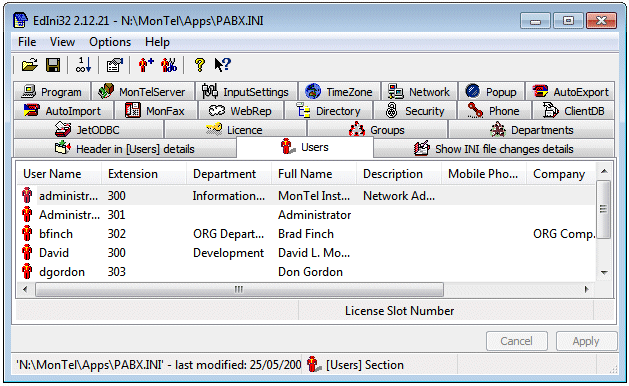Viewport: 629px width, 386px height.
Task: Open the JetODBC tab
Action: click(88, 129)
